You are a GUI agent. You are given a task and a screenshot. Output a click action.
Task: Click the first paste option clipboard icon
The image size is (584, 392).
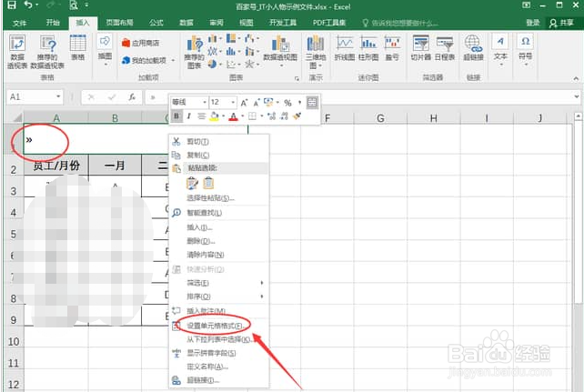click(x=192, y=183)
